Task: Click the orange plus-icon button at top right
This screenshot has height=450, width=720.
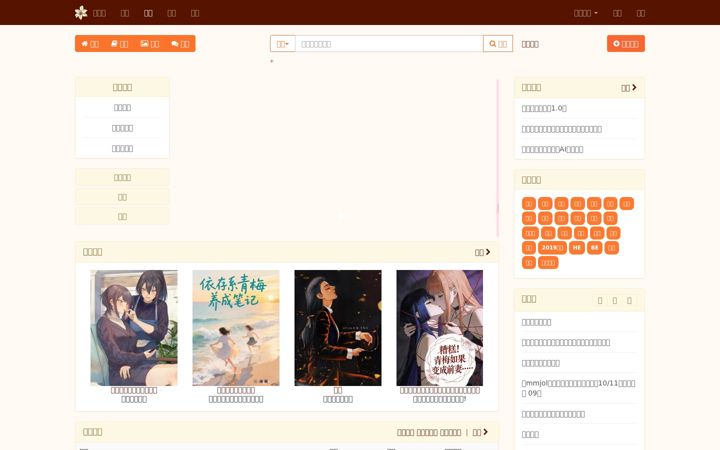Action: 625,44
